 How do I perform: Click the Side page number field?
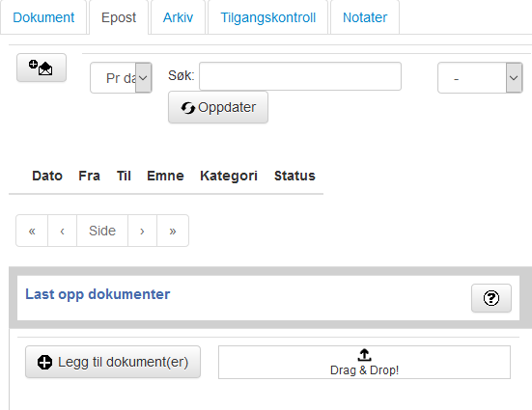click(102, 231)
